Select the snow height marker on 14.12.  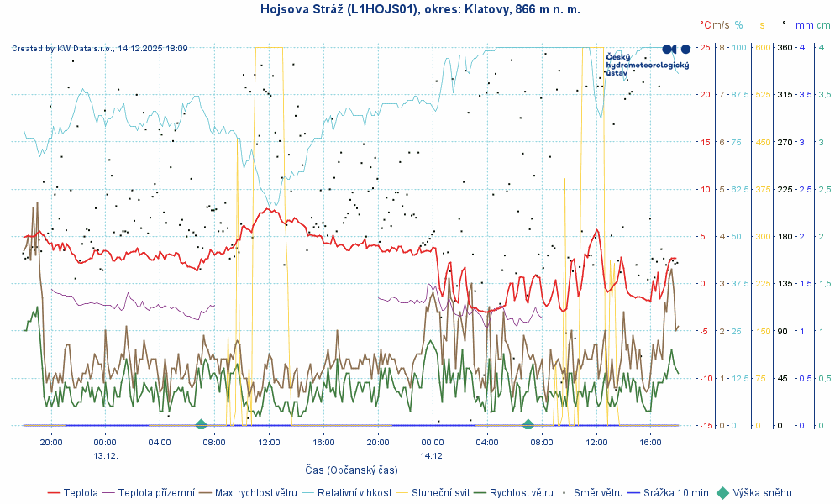(x=528, y=424)
